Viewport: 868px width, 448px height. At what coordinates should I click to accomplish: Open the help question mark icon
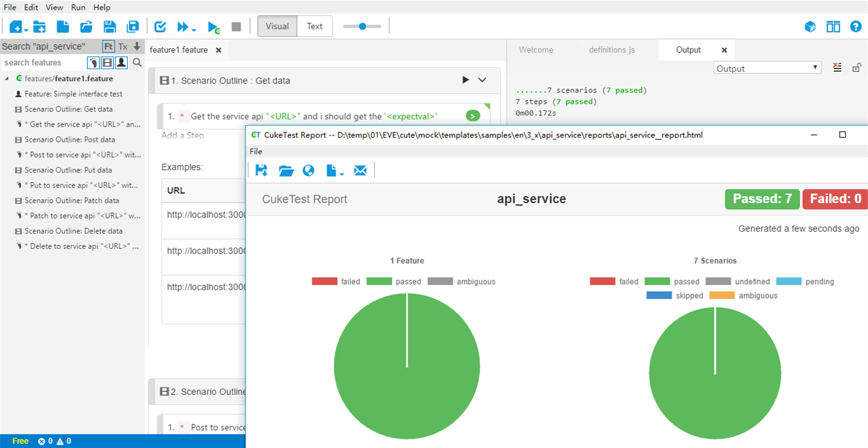(x=855, y=26)
